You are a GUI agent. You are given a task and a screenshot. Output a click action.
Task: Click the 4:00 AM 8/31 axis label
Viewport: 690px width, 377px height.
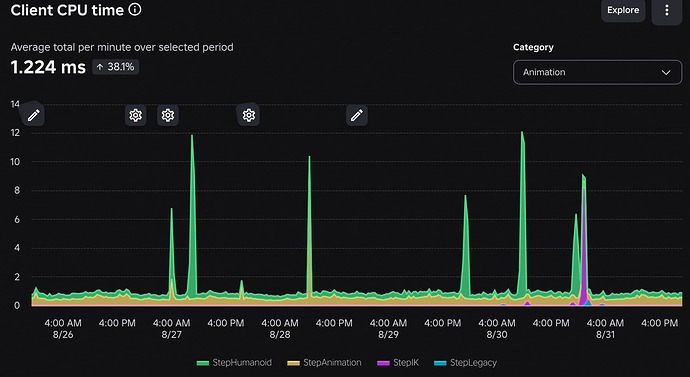pos(605,329)
